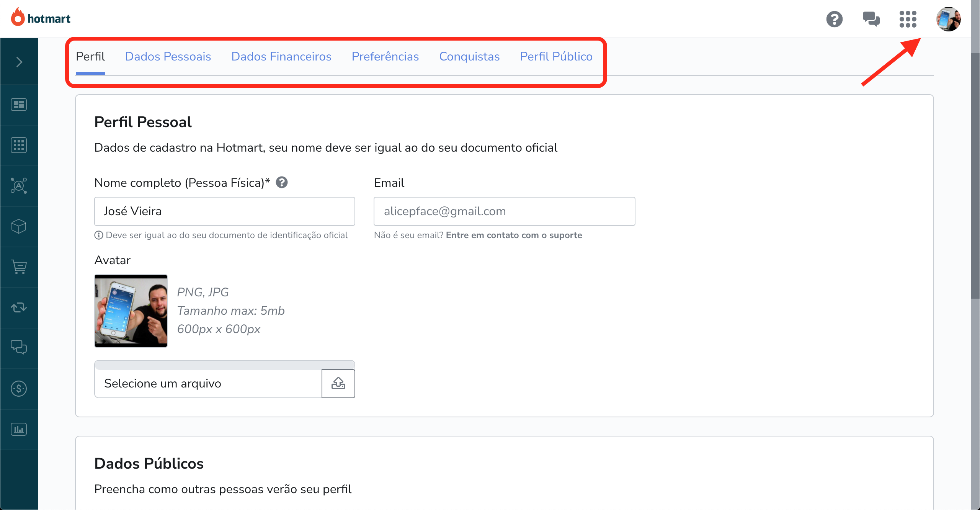
Task: Open the Preferências tab
Action: coord(385,56)
